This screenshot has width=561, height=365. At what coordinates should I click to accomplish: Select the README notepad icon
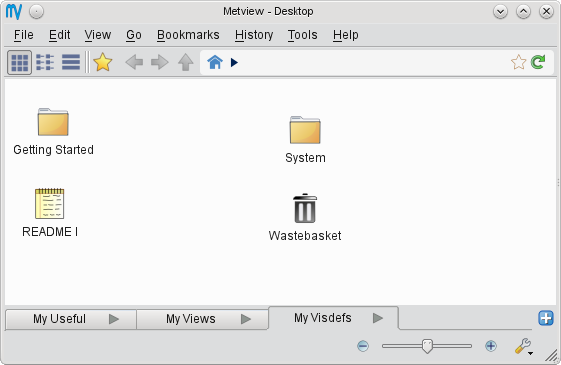(50, 203)
